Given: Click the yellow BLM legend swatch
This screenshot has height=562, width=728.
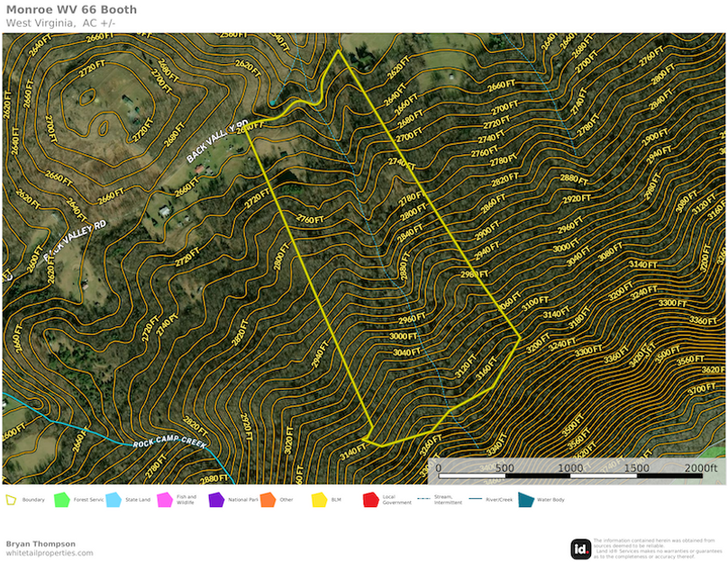Looking at the screenshot, I should 318,499.
